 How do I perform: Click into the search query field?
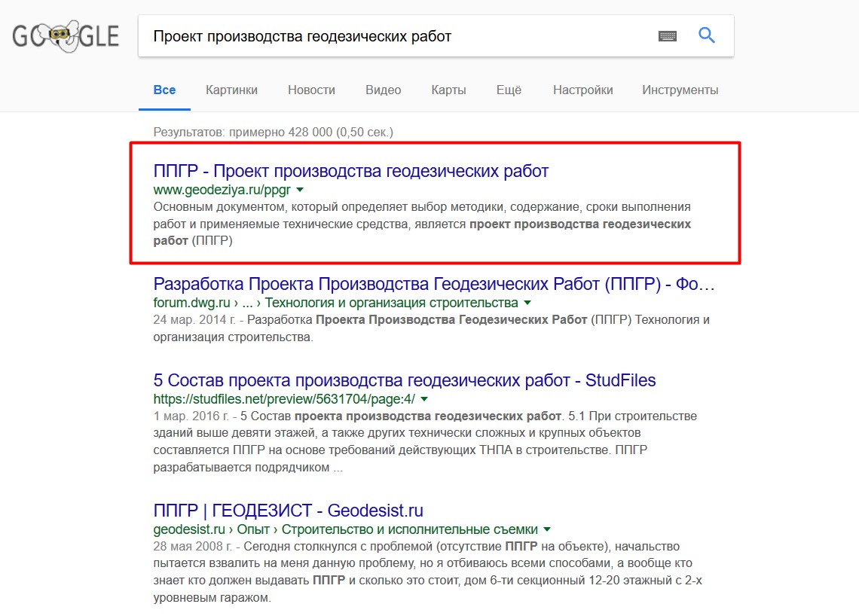392,36
